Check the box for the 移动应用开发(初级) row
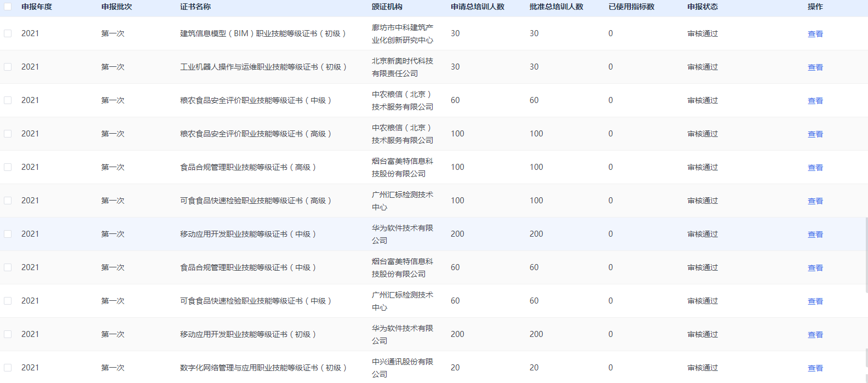 pyautogui.click(x=8, y=334)
